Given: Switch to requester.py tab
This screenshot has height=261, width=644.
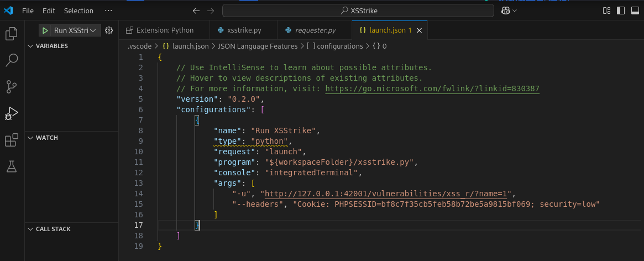Looking at the screenshot, I should point(315,30).
